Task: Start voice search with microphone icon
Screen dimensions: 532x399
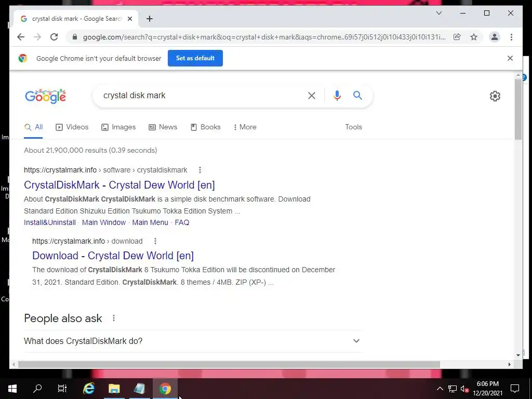Action: pyautogui.click(x=337, y=96)
